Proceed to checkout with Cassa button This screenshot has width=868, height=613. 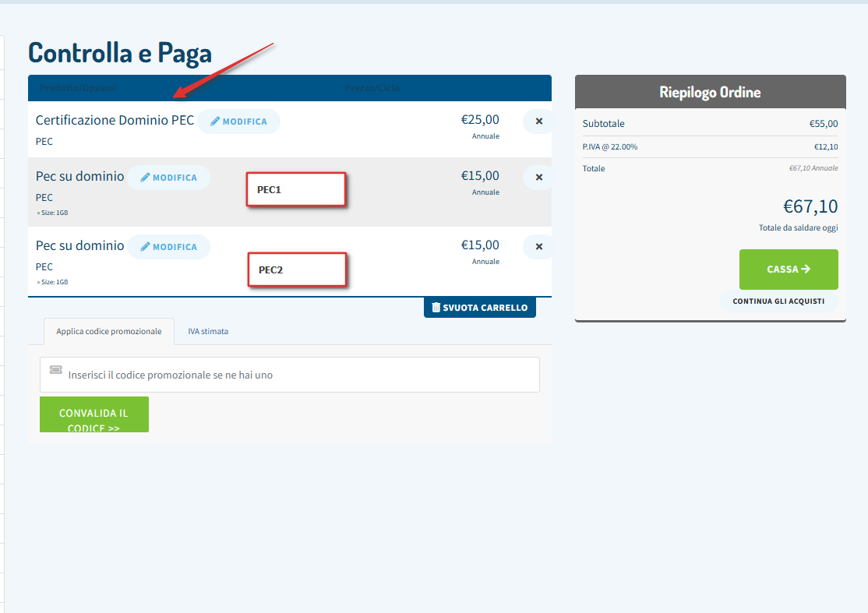pyautogui.click(x=789, y=269)
